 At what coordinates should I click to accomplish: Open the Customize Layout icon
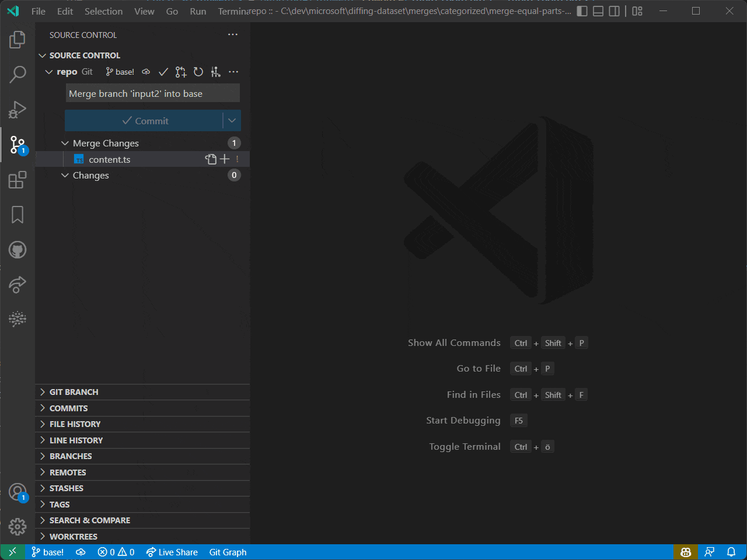(637, 11)
